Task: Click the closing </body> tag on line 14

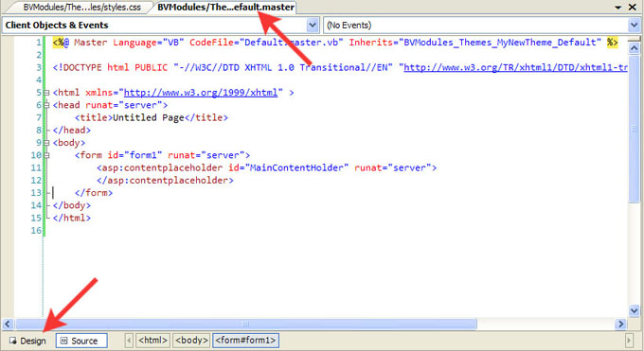Action: point(72,205)
